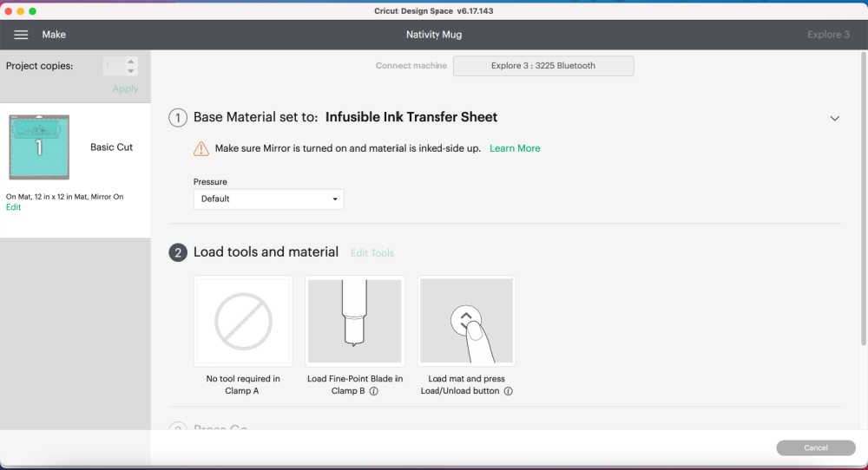The image size is (868, 470).
Task: Click the No tool required icon
Action: [x=243, y=321]
